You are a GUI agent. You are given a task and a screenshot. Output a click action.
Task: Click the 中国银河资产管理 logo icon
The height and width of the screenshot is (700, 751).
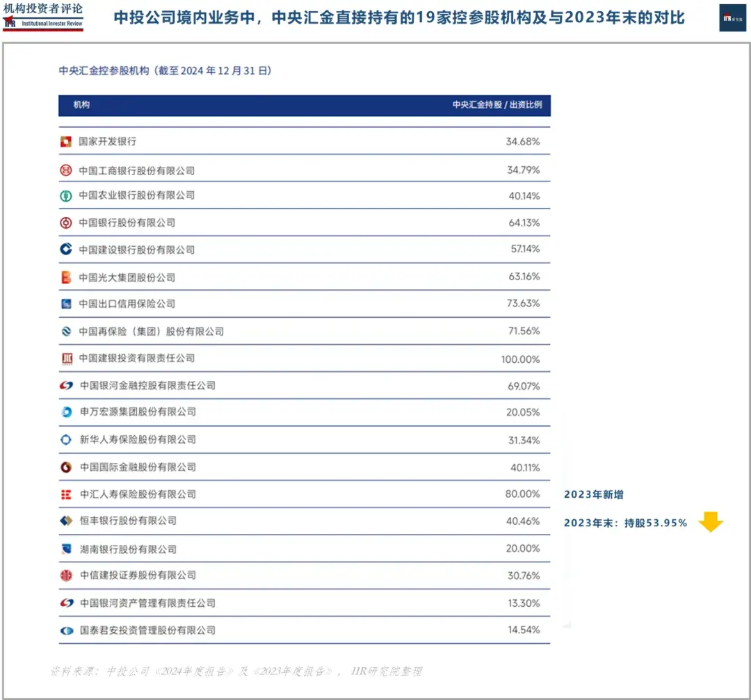pyautogui.click(x=66, y=603)
